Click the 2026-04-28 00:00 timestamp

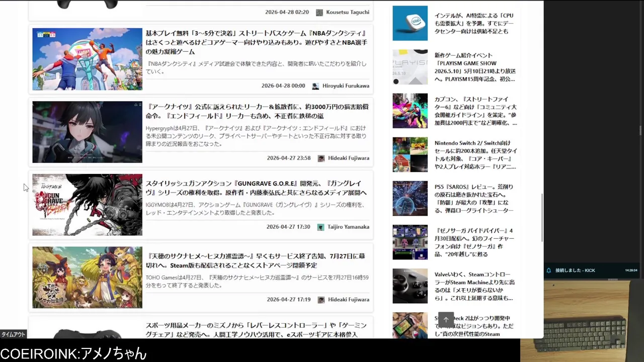coord(283,86)
